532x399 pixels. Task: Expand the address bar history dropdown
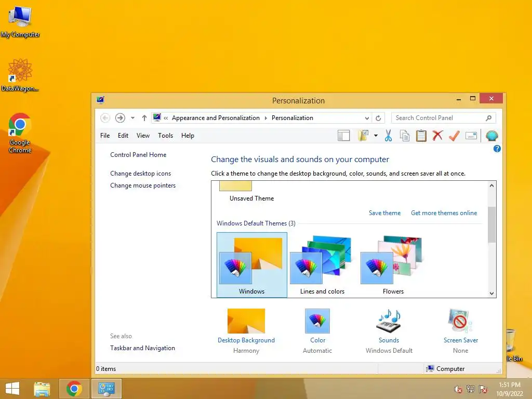tap(367, 118)
